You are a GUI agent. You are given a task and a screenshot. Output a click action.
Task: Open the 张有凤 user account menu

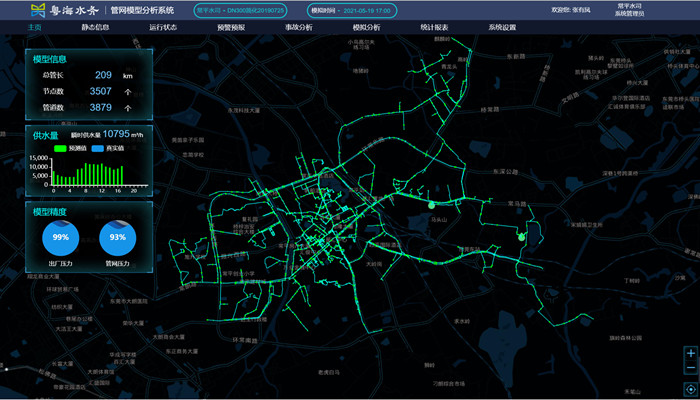pyautogui.click(x=572, y=10)
